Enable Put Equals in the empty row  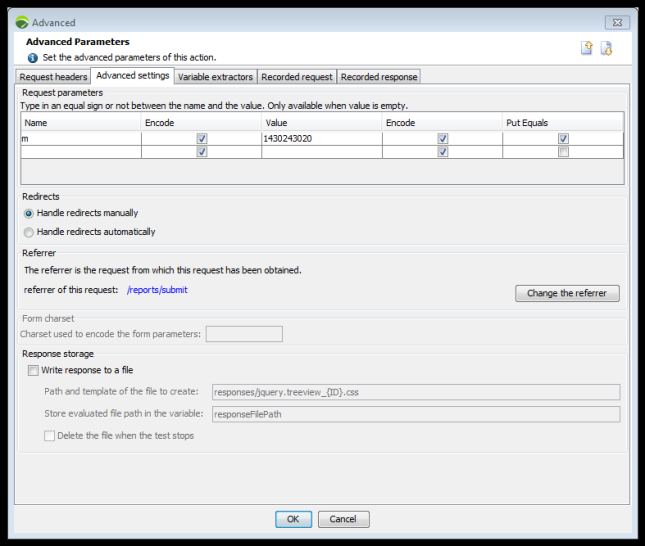(x=563, y=152)
